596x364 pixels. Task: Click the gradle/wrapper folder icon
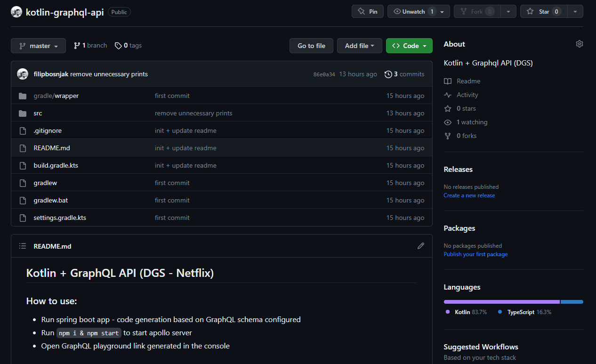[x=23, y=96]
